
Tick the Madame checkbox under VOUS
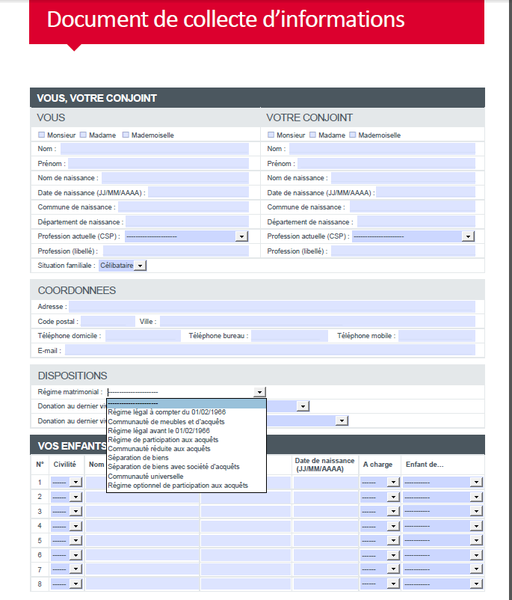tap(83, 135)
